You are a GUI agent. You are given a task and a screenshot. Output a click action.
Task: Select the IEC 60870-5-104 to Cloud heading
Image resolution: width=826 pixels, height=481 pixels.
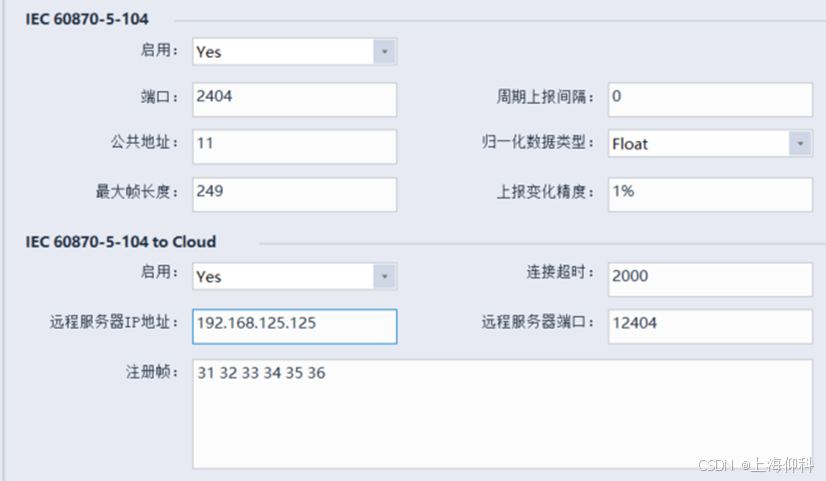pos(120,241)
